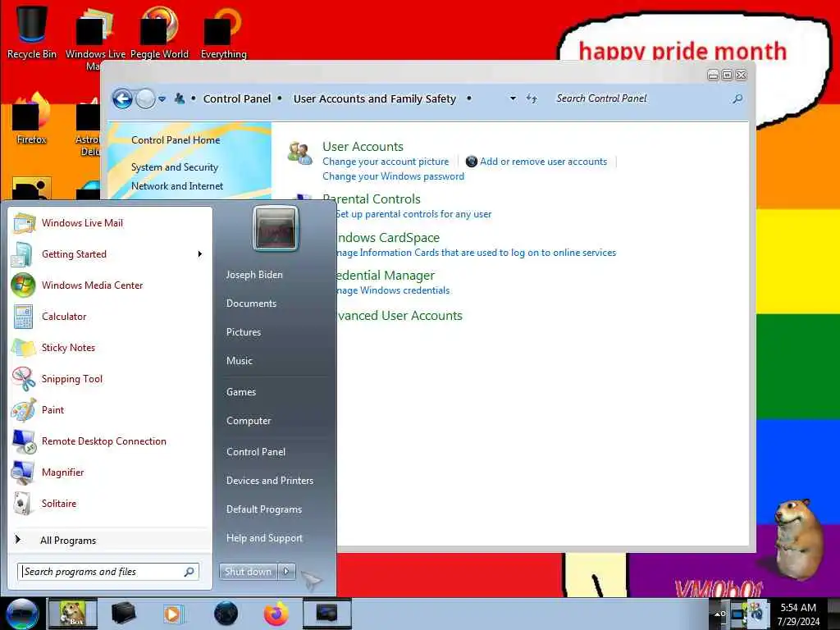The height and width of the screenshot is (630, 840).
Task: Open System and Security sidebar link
Action: click(x=175, y=167)
